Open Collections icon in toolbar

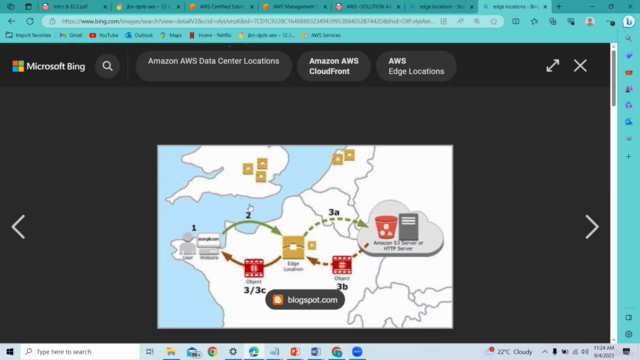[552, 21]
